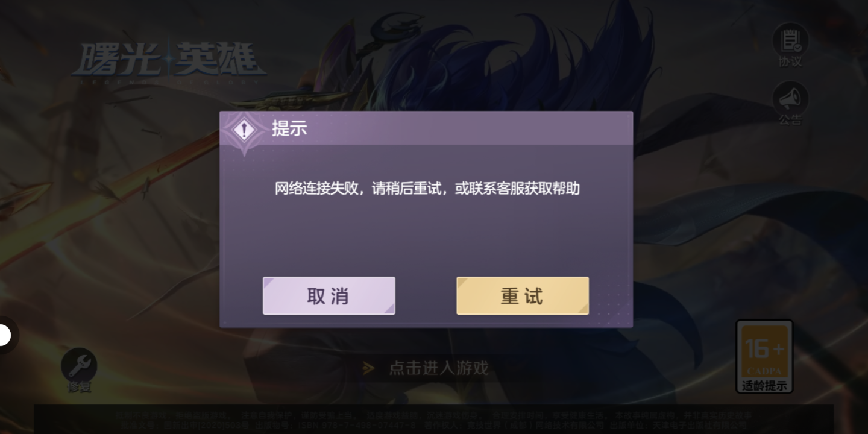
Task: Open the 公告 megaphone announcement icon
Action: pos(790,98)
